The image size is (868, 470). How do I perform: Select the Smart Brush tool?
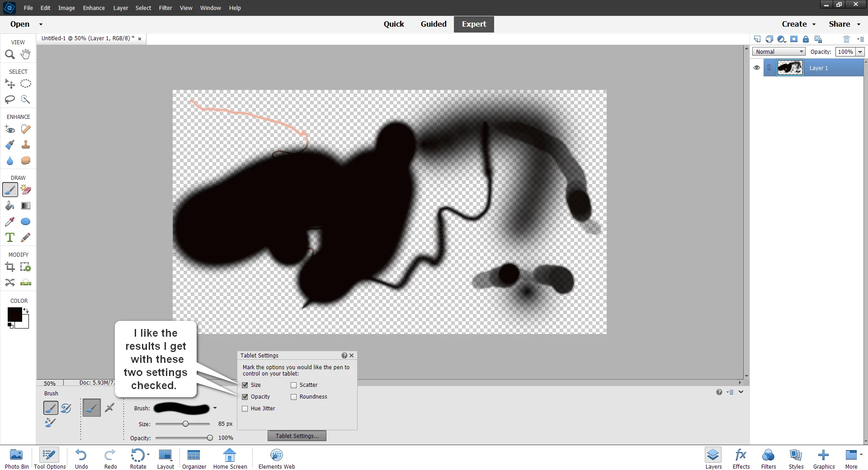(10, 145)
